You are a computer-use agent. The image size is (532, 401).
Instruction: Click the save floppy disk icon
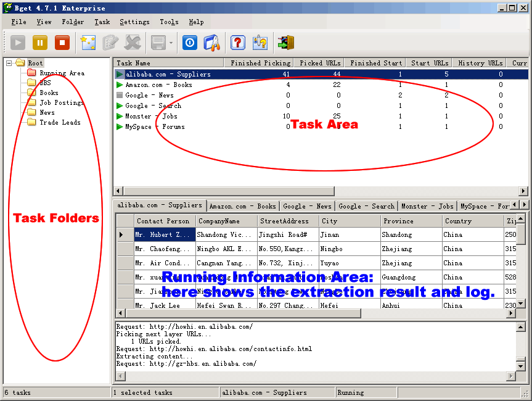click(158, 43)
